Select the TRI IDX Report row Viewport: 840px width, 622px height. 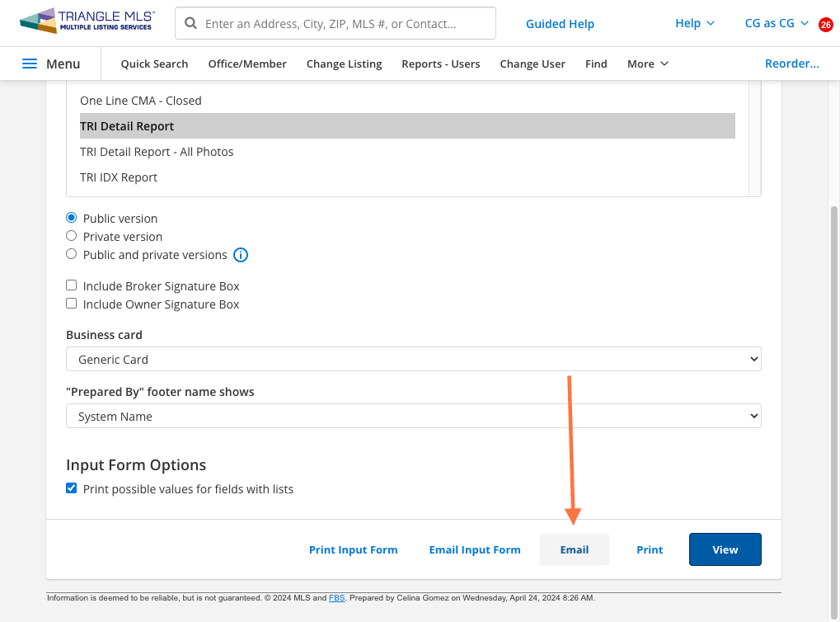[x=407, y=177]
